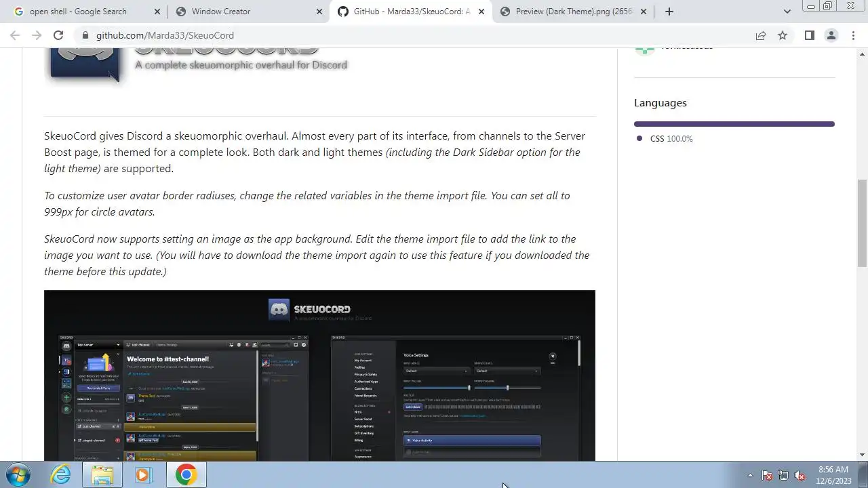The image size is (868, 488).
Task: Go forward to the next page
Action: (37, 35)
